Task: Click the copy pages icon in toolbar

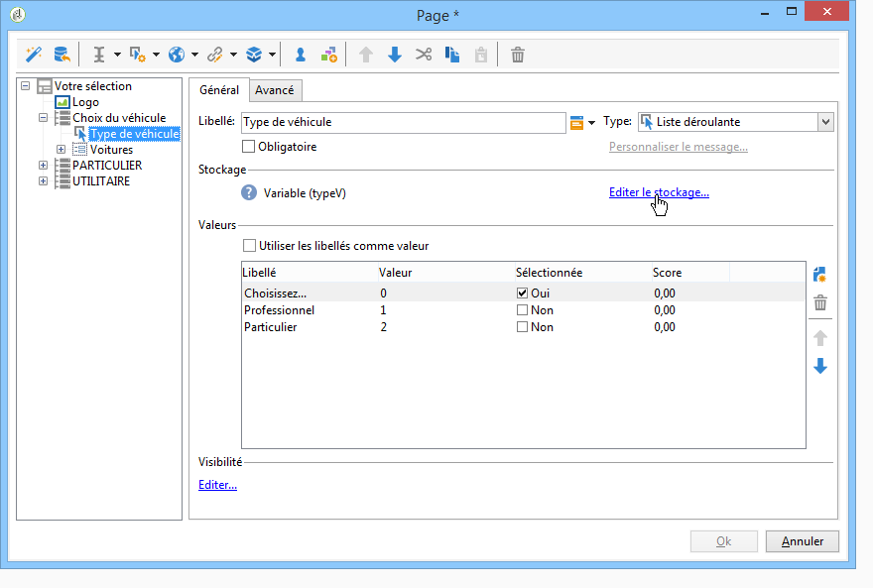Action: point(451,55)
